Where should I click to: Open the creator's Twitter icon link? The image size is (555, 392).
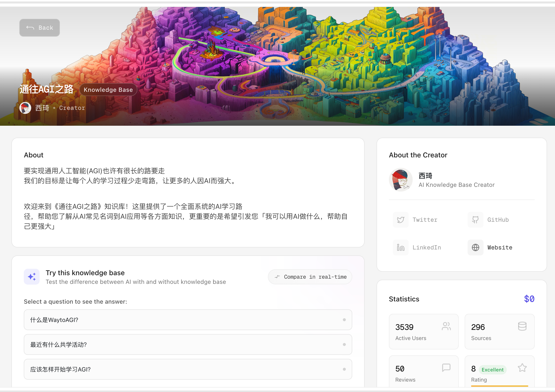(401, 220)
